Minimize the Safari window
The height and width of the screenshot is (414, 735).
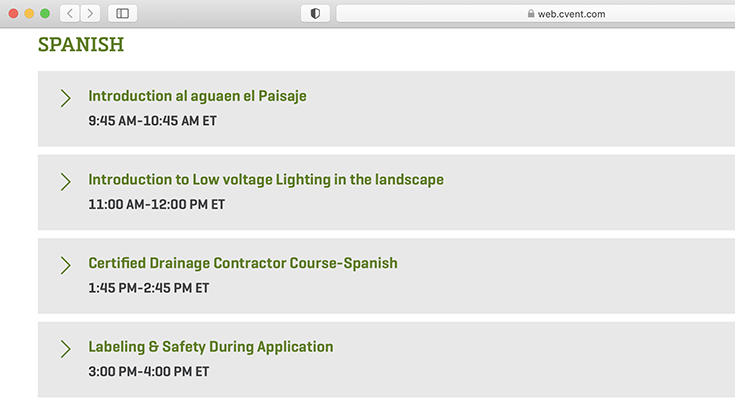tap(30, 14)
